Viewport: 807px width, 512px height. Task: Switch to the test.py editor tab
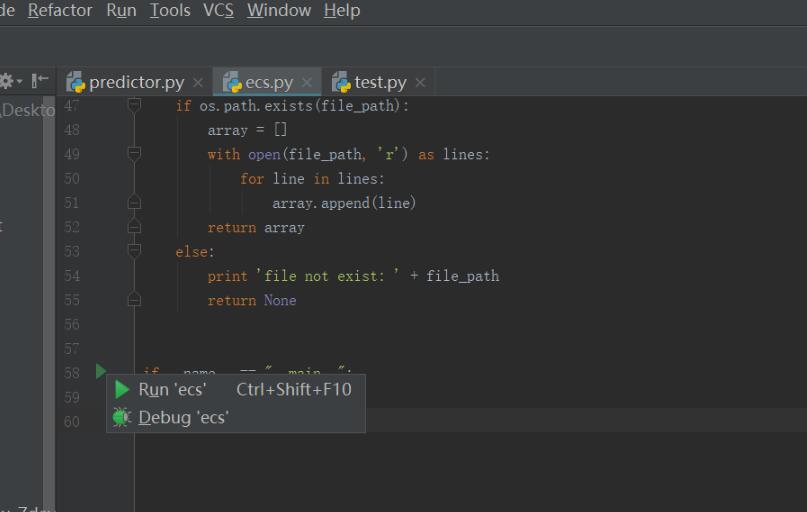[380, 82]
